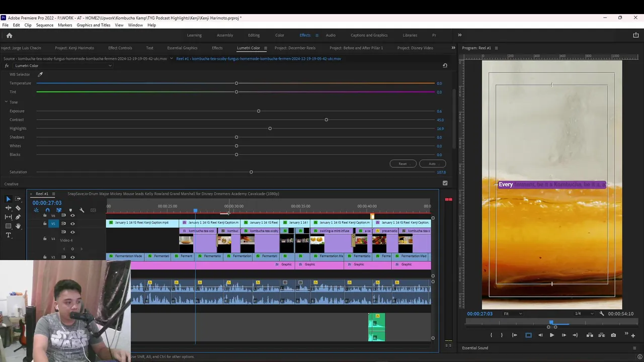Select the Hand tool
Image resolution: width=644 pixels, height=362 pixels.
tap(18, 226)
